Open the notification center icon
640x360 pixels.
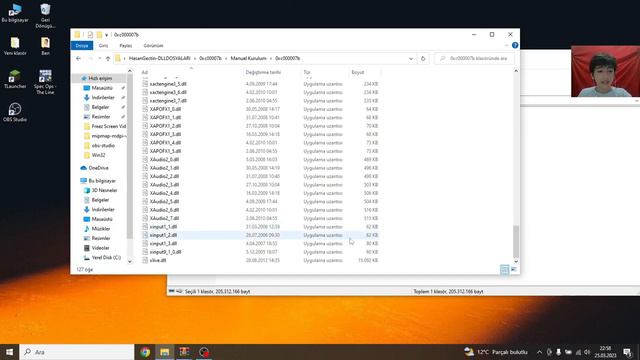627,352
